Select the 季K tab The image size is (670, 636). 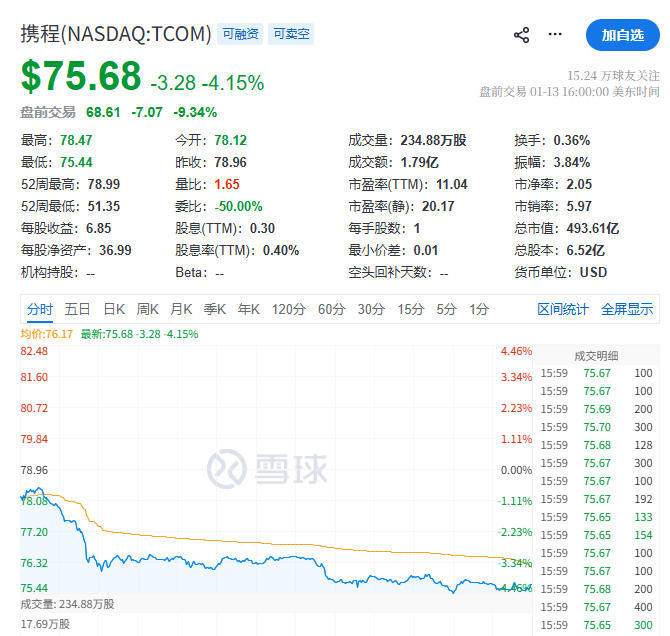(x=215, y=309)
